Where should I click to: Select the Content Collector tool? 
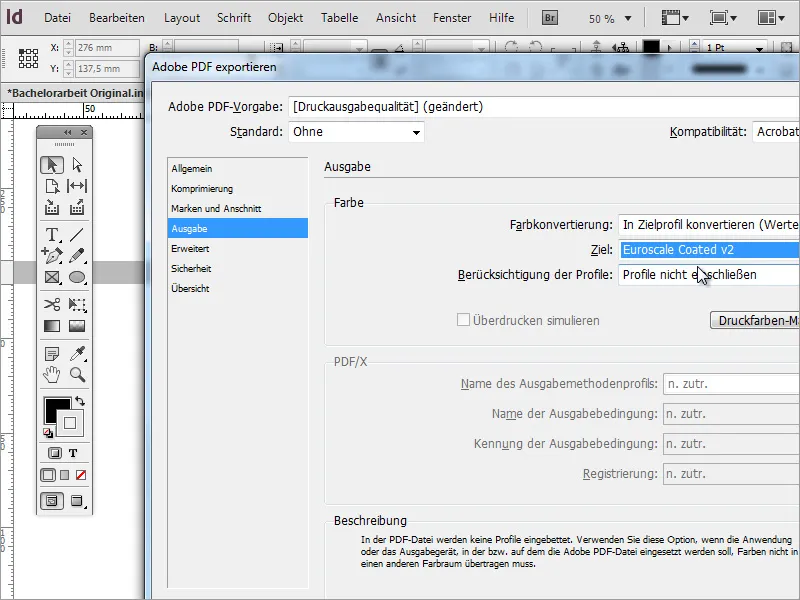pos(52,207)
